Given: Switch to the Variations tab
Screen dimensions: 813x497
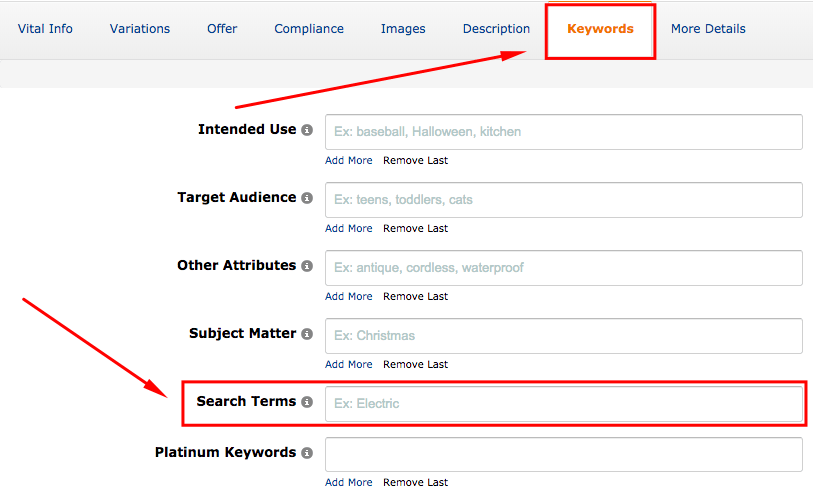Looking at the screenshot, I should click(x=140, y=29).
